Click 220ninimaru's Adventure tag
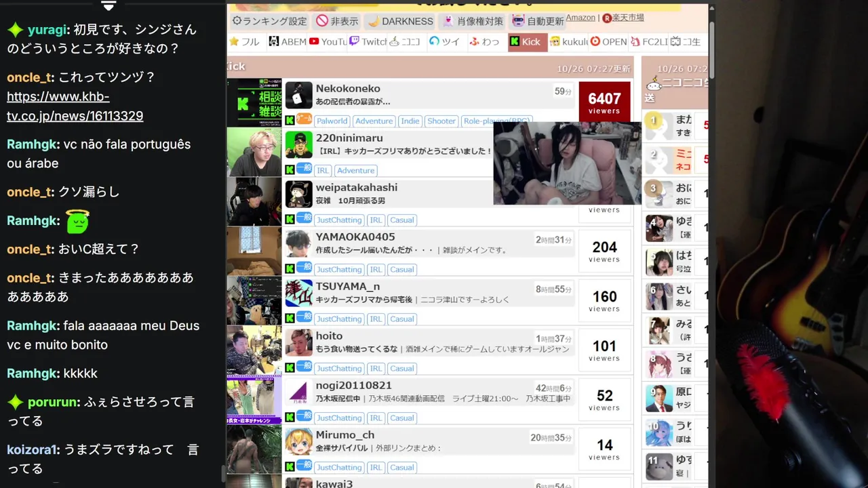Screen dimensions: 868x488 pos(355,171)
